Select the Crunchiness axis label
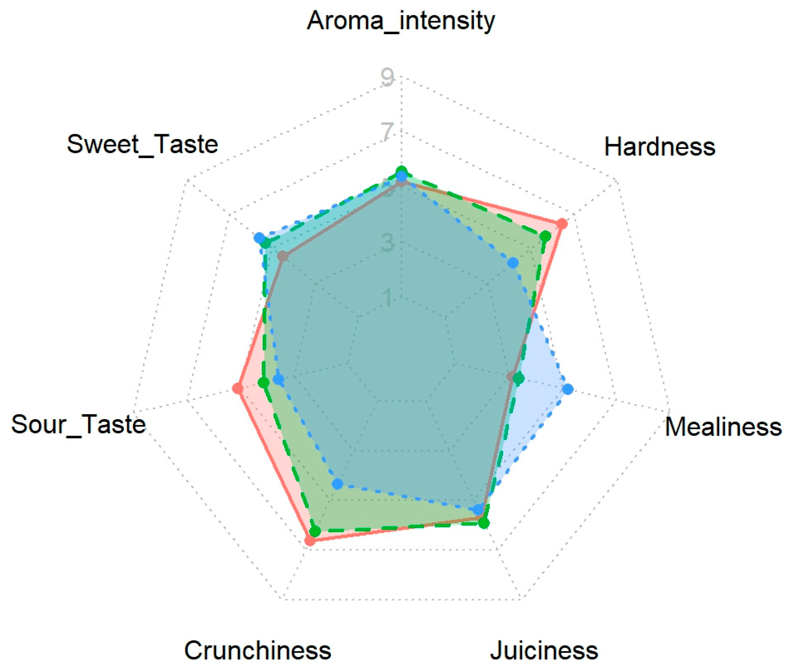The width and height of the screenshot is (792, 672). pyautogui.click(x=258, y=650)
